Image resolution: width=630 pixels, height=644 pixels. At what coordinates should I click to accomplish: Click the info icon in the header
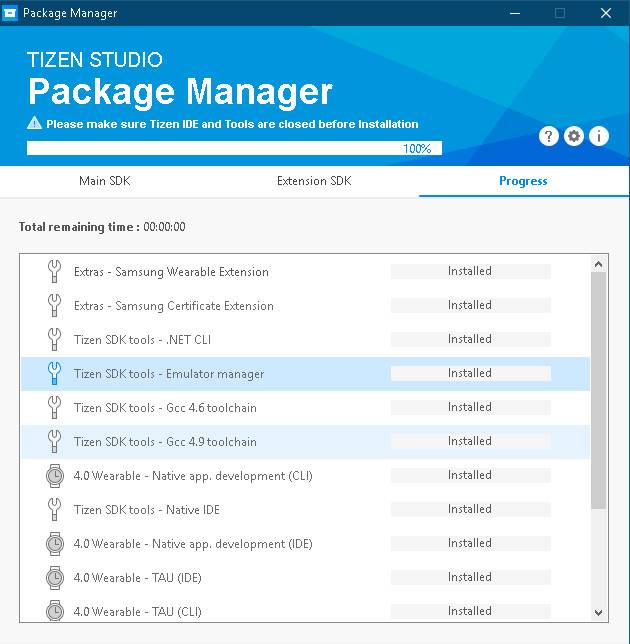[599, 136]
